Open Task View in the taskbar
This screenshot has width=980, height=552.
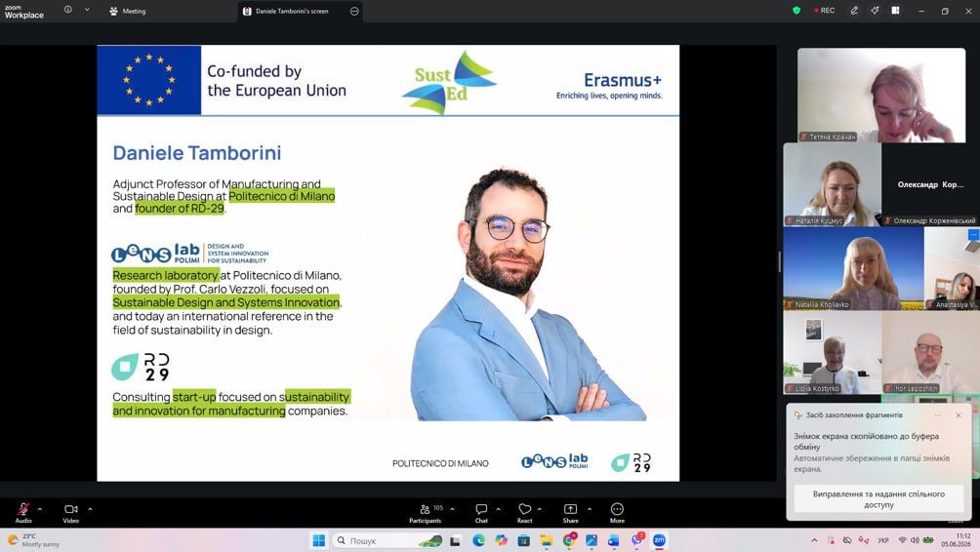[455, 540]
